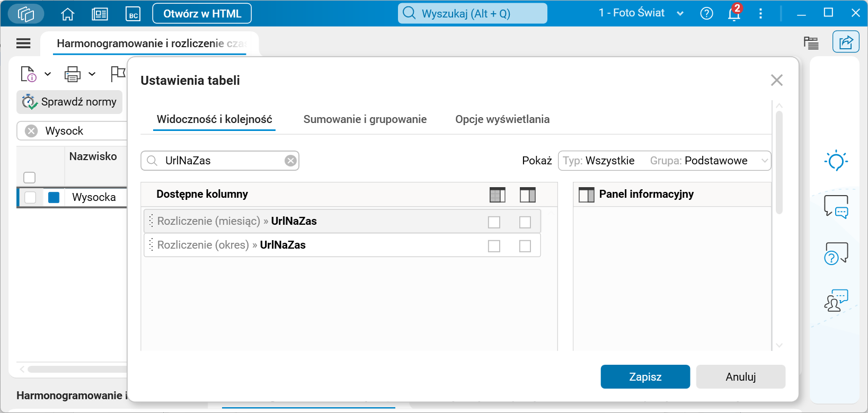The image size is (868, 413).
Task: Click the side panel icon in Dostępne kolumny header
Action: (x=528, y=195)
